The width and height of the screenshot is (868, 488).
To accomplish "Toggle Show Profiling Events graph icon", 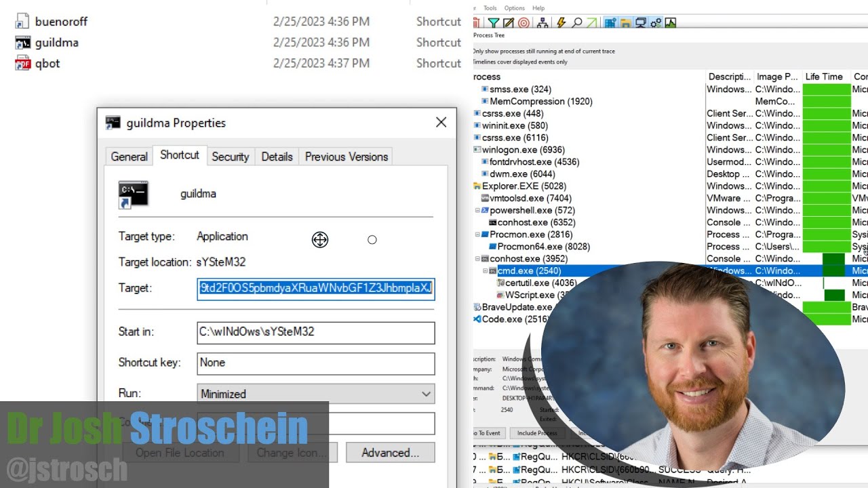I will tap(671, 23).
